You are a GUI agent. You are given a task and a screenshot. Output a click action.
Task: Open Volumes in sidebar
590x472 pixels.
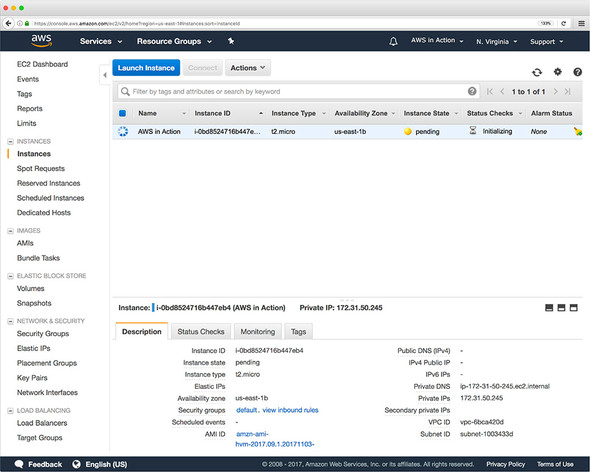coord(30,288)
